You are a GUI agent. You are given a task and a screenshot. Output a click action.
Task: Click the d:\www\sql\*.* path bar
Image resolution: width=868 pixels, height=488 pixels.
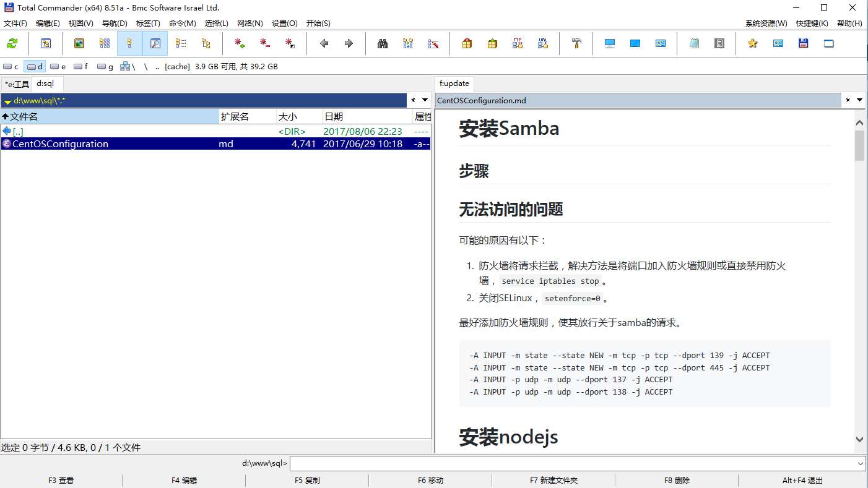coord(204,100)
